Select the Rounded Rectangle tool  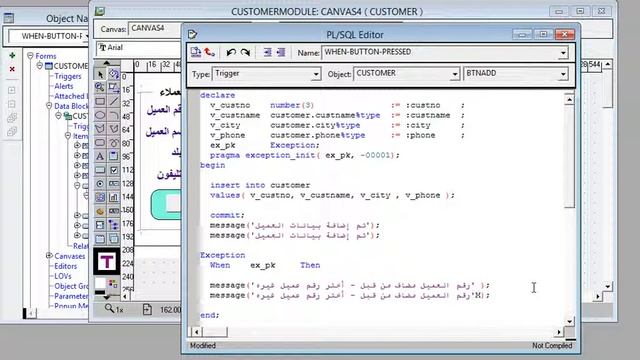coord(100,142)
